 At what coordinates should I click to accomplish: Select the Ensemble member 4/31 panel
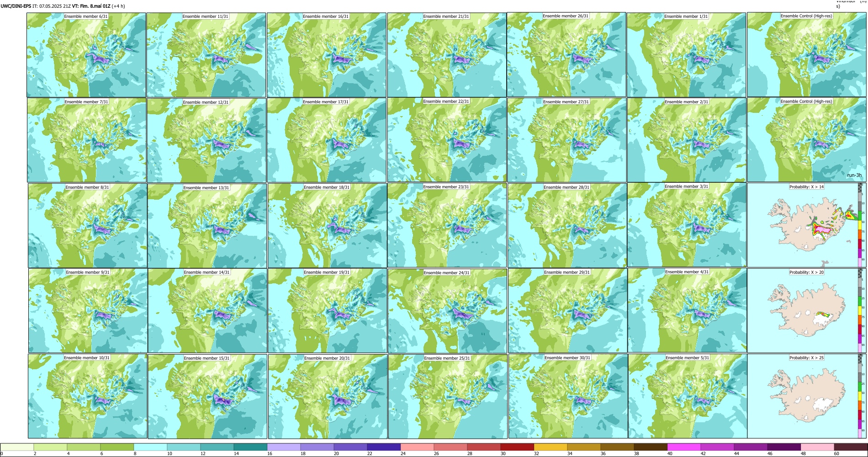pos(688,310)
